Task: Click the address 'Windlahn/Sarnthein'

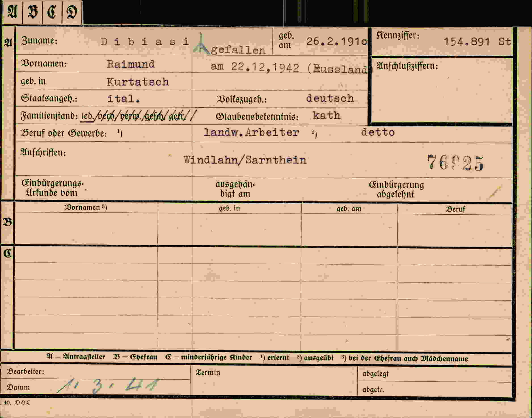Action: click(x=245, y=160)
